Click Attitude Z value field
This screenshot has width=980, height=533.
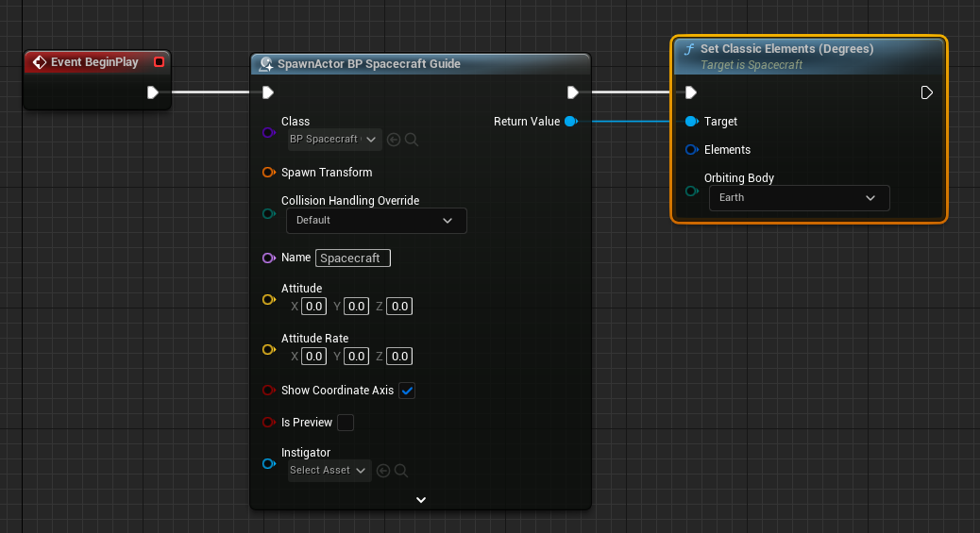click(399, 307)
